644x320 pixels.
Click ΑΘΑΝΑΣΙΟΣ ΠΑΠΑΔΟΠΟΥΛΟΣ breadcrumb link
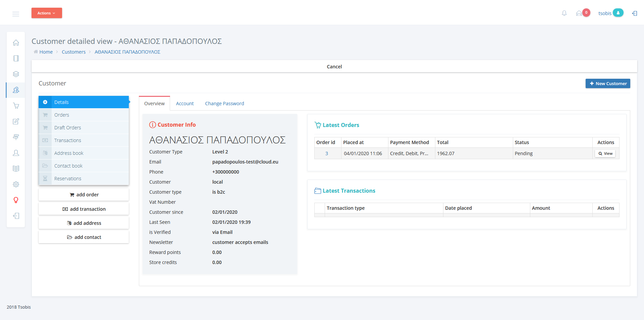pos(127,52)
